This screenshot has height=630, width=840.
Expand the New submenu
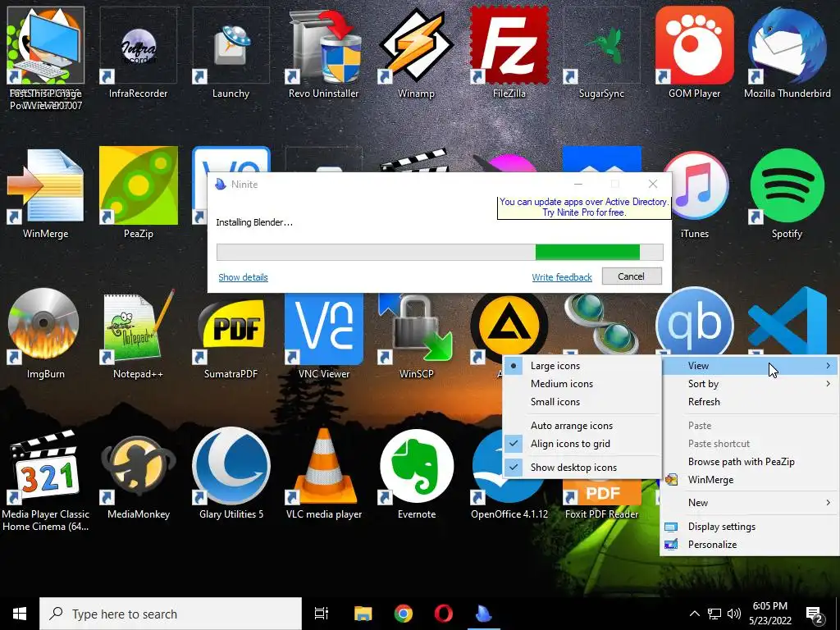pyautogui.click(x=750, y=503)
